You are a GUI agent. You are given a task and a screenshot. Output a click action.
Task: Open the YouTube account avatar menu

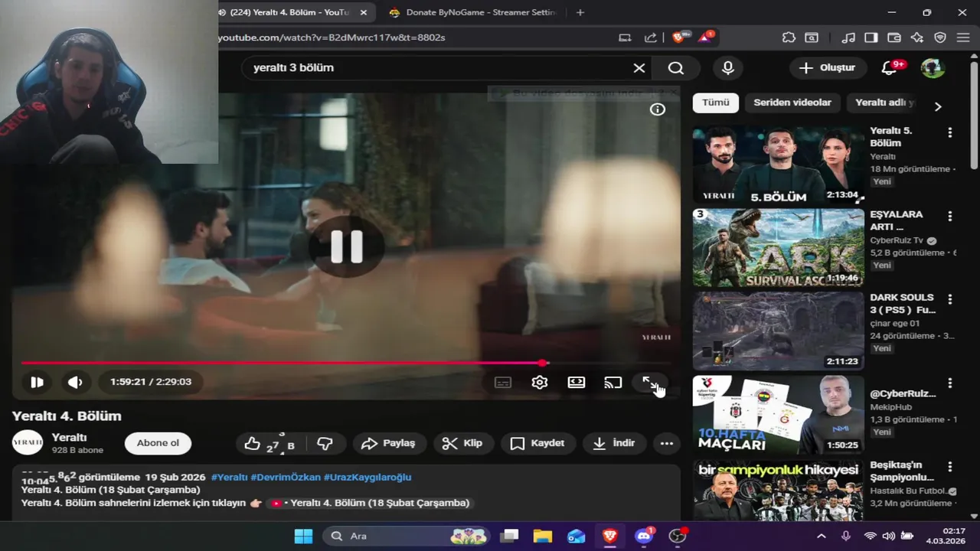point(933,68)
